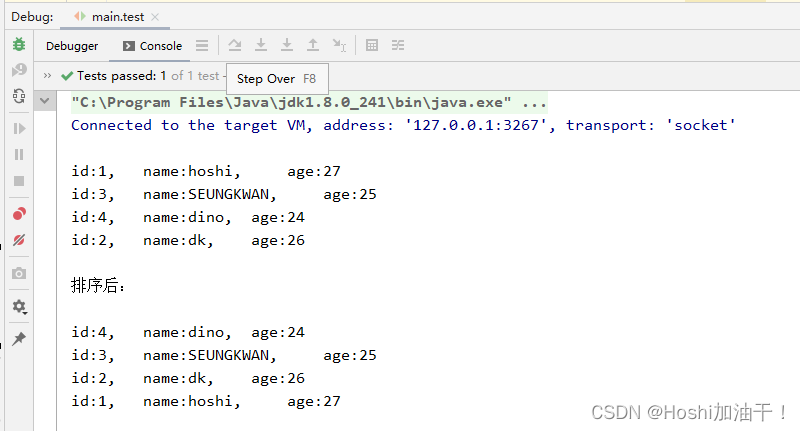Screen dimensions: 800x431
Task: Switch to the Console tab
Action: point(153,46)
